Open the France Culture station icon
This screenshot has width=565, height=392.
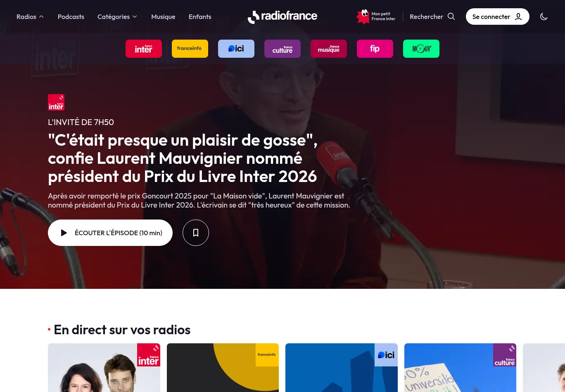click(x=282, y=49)
